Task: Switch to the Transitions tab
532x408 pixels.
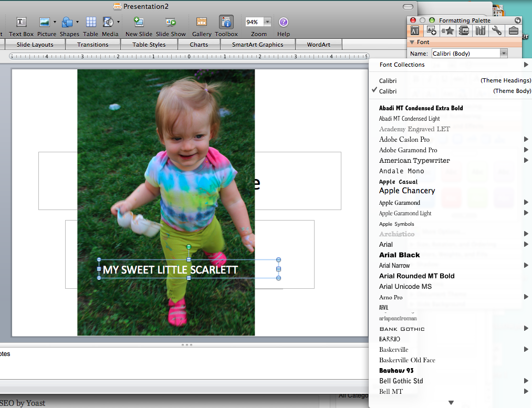Action: click(92, 45)
